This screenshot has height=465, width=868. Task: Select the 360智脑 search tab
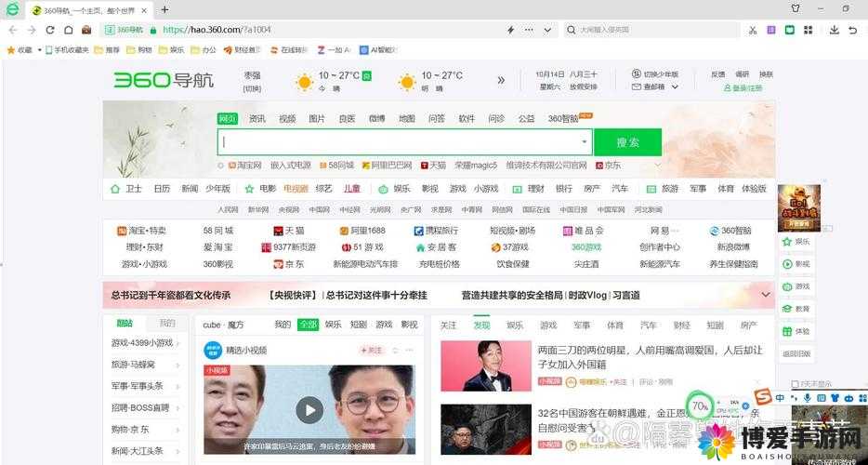coord(563,119)
